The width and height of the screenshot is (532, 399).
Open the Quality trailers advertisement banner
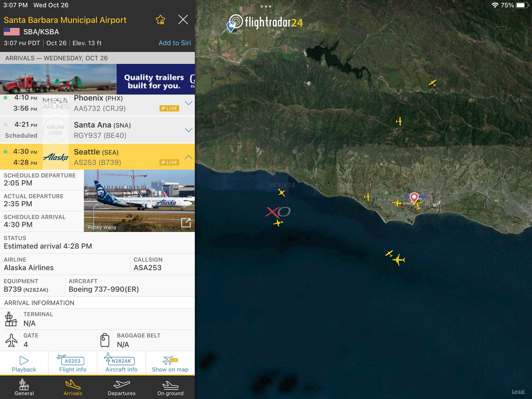(97, 79)
